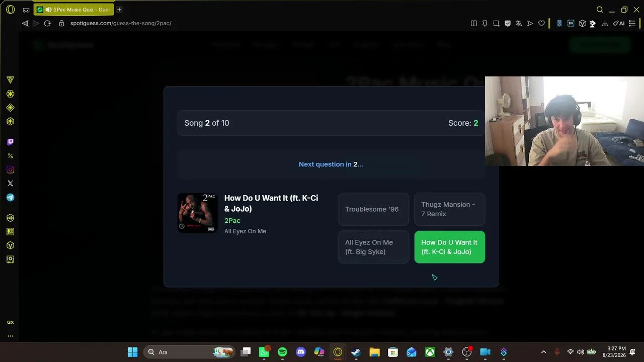Open Task View from the taskbar

(246, 352)
